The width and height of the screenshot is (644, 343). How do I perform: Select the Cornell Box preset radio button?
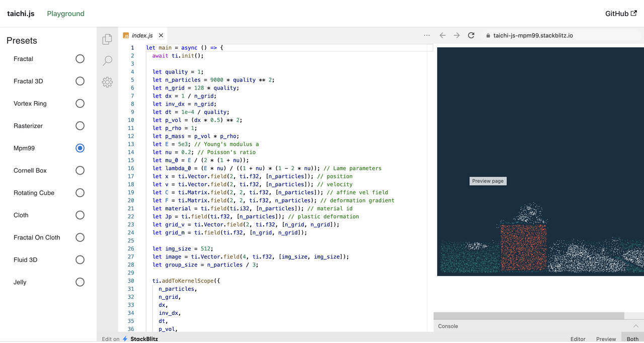(x=80, y=170)
